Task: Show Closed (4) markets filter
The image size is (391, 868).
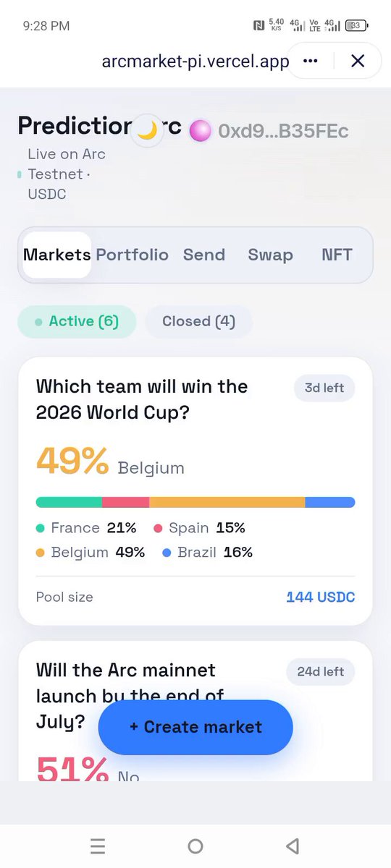Action: tap(199, 321)
